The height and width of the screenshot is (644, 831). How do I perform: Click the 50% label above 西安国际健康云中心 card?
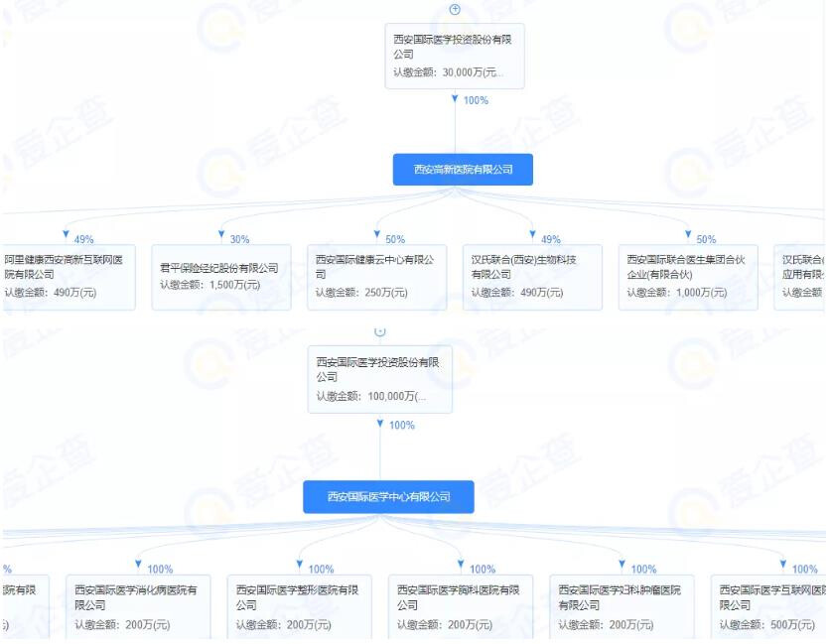pos(395,239)
